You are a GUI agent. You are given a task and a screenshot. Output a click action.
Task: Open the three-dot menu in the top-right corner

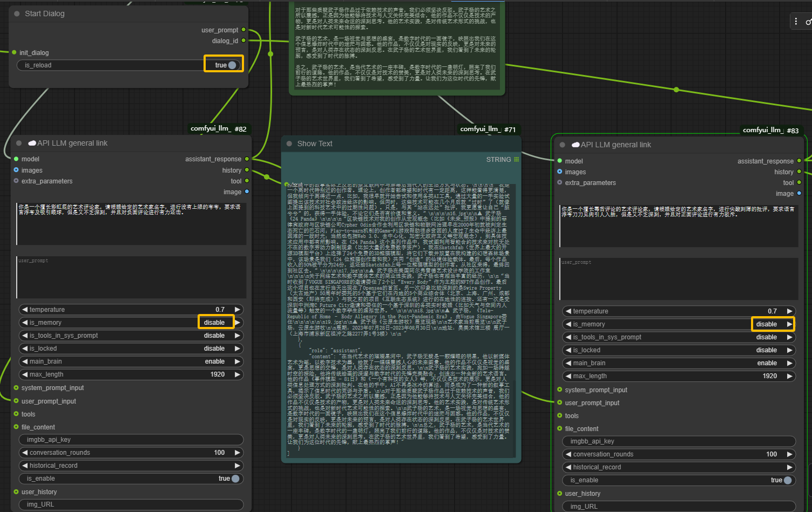(x=796, y=21)
